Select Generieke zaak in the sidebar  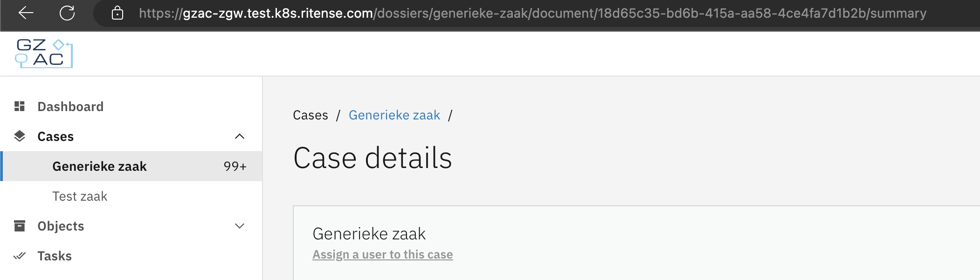tap(99, 166)
